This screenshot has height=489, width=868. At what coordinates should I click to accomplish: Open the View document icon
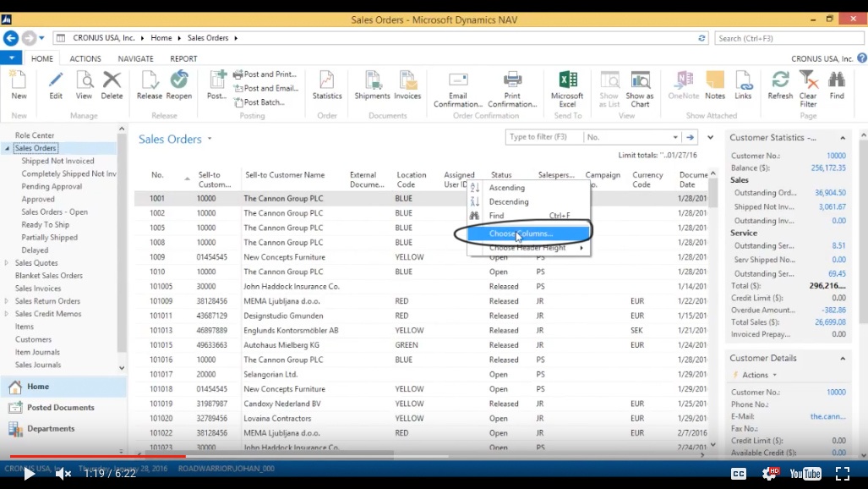85,80
